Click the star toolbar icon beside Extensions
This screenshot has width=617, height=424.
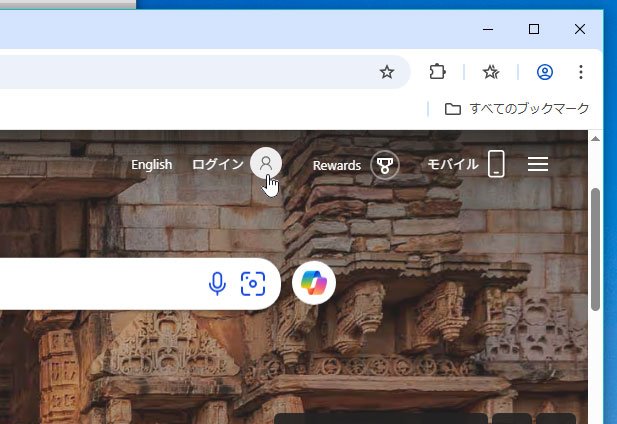click(x=491, y=72)
